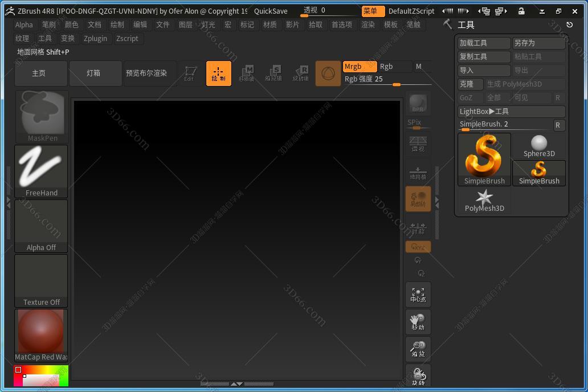Toggle the 绘制 Draw mode button
The image size is (588, 392).
pos(219,73)
